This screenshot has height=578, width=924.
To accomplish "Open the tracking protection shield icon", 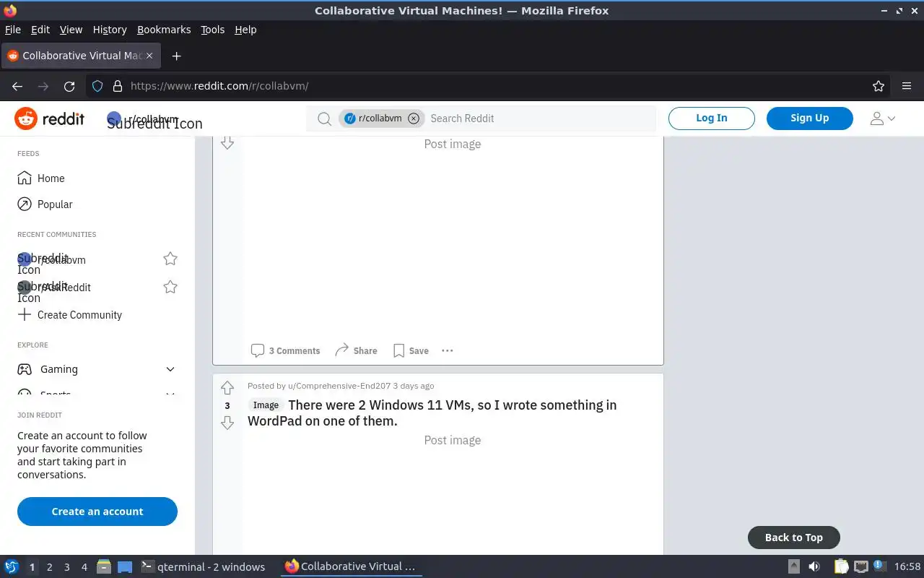I will point(97,86).
